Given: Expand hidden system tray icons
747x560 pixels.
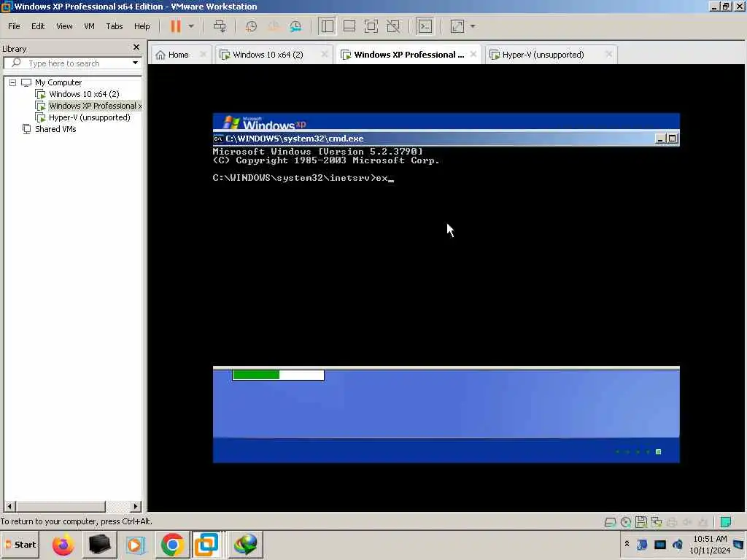Looking at the screenshot, I should click(627, 543).
